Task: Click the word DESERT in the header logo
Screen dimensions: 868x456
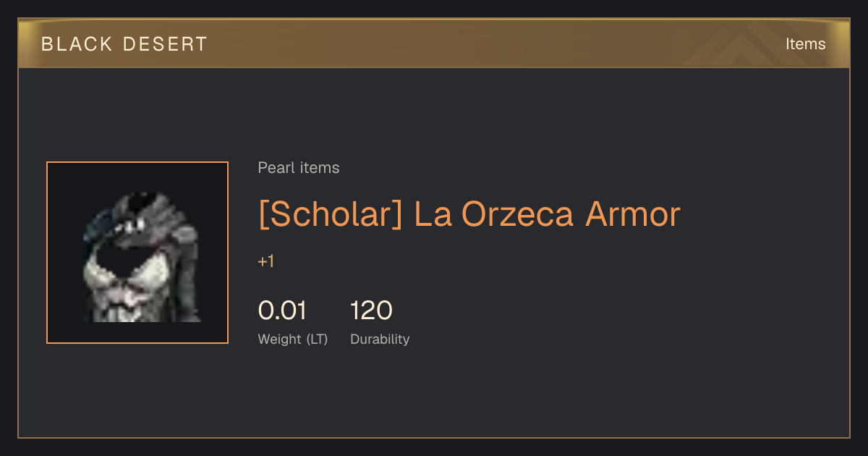Action: [x=166, y=44]
